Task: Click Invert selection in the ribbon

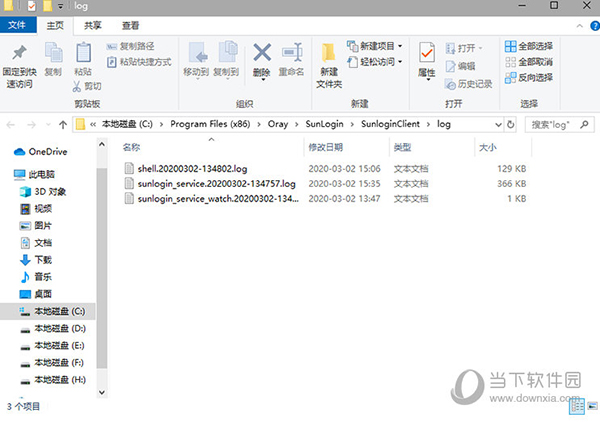Action: coord(529,78)
